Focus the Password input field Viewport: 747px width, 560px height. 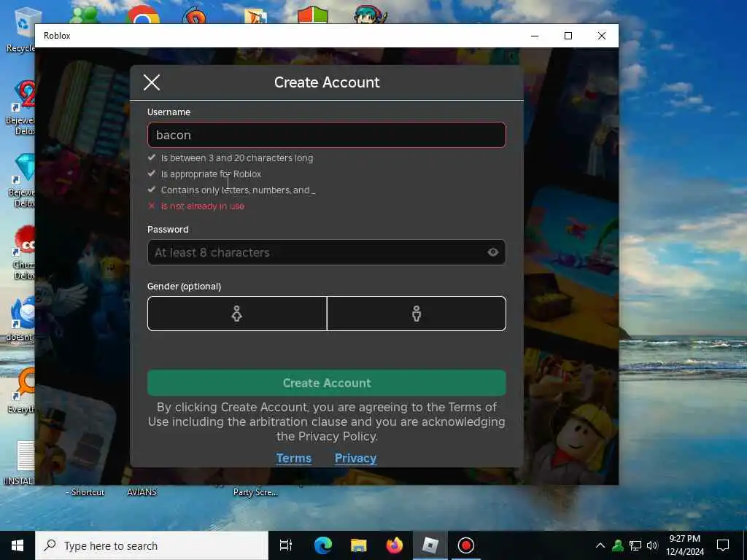tap(326, 252)
